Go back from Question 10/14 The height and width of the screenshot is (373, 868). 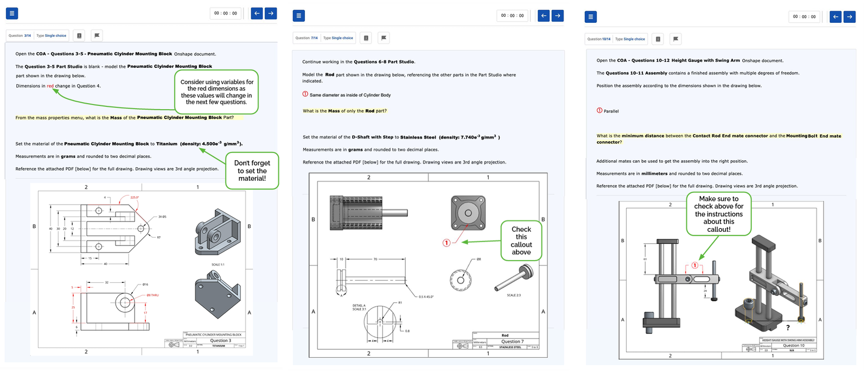pyautogui.click(x=835, y=17)
